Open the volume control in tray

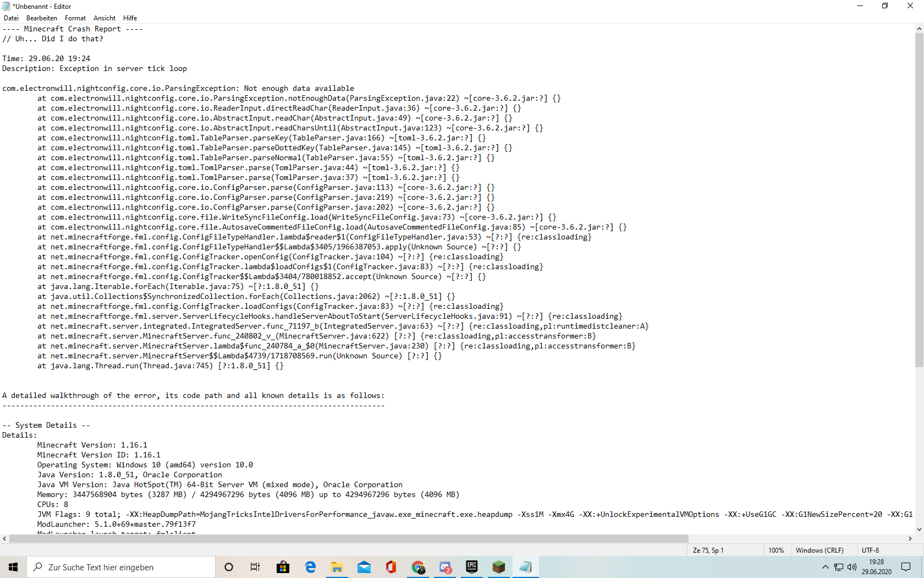coord(852,567)
